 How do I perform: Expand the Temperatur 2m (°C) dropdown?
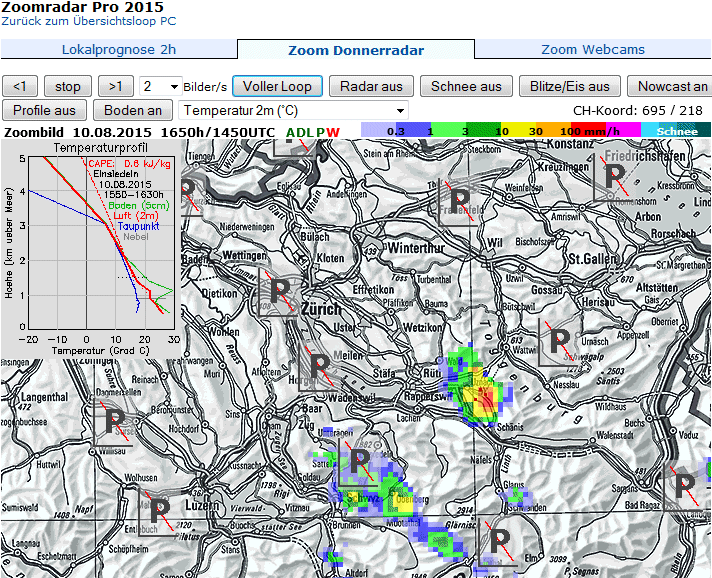pyautogui.click(x=294, y=110)
